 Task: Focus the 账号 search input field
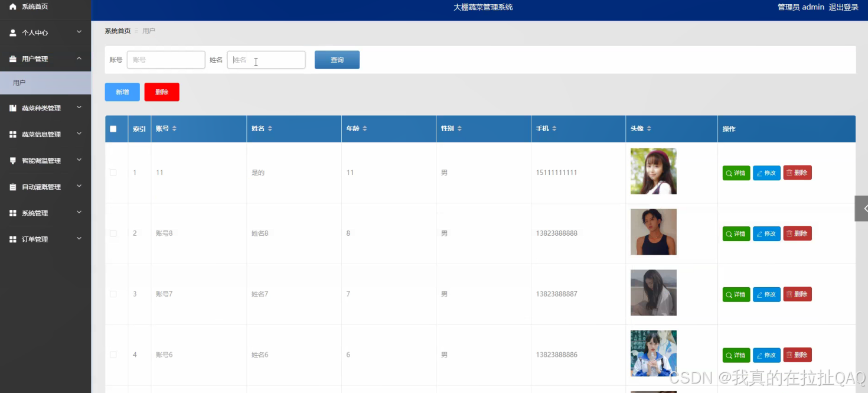click(166, 60)
